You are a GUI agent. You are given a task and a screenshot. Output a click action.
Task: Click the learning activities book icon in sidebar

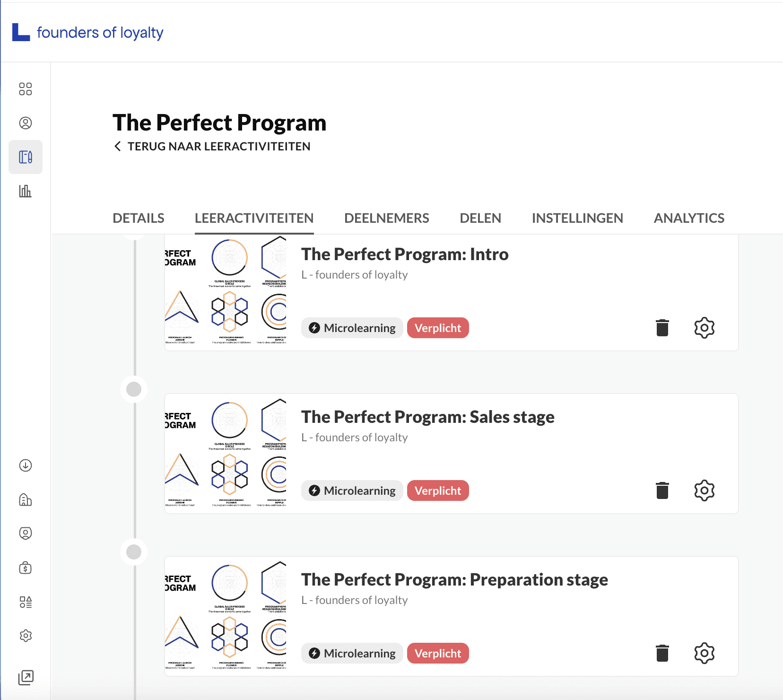[26, 157]
